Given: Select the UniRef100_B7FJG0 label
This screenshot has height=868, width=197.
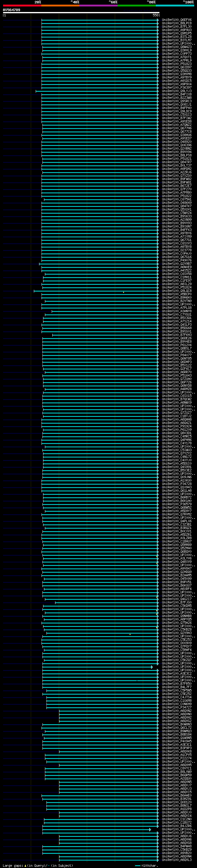Looking at the screenshot, I should tap(176, 603).
